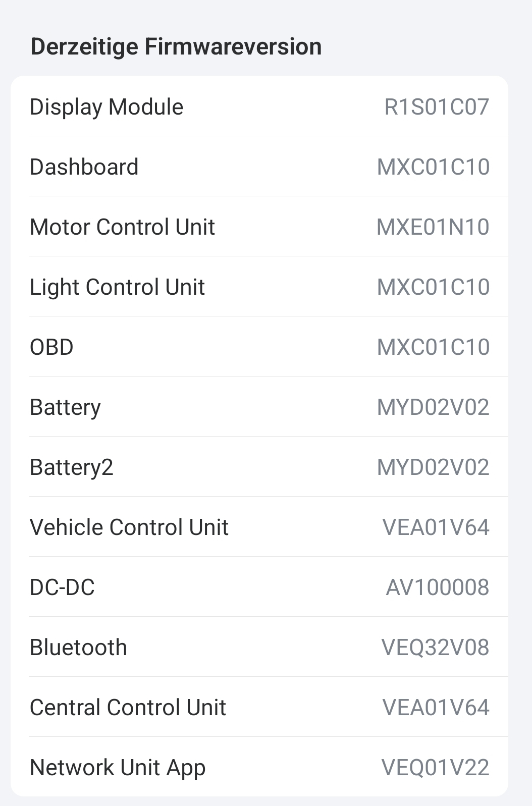Click the Battery2 version value MYD02V02
Image resolution: width=532 pixels, height=806 pixels.
pos(433,467)
